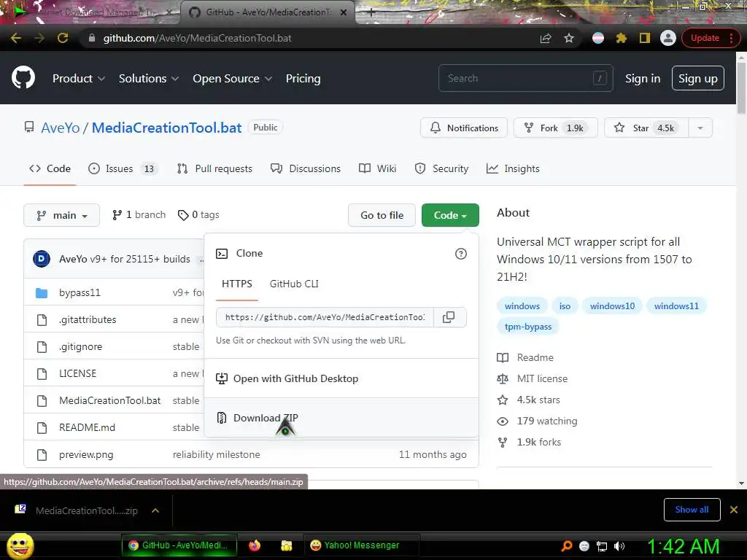Click Show all downloads

point(692,510)
